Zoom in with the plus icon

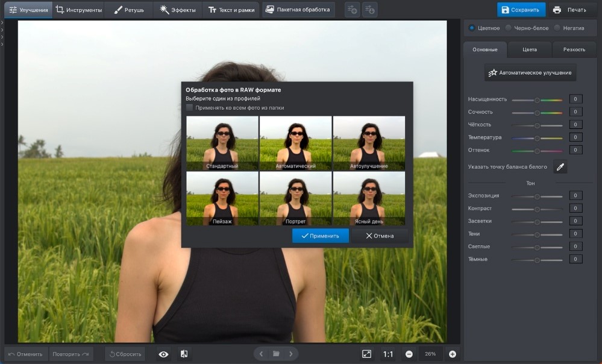[453, 354]
